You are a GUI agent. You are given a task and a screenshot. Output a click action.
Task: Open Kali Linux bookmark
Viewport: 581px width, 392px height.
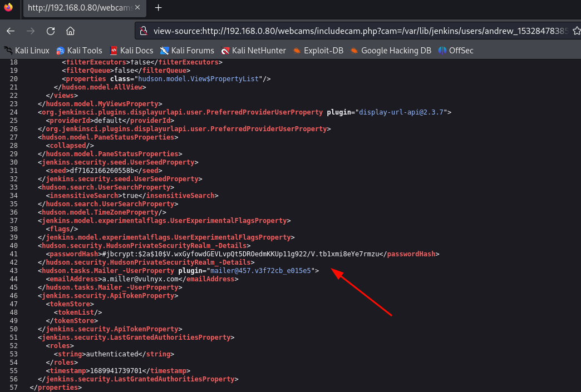(x=27, y=51)
